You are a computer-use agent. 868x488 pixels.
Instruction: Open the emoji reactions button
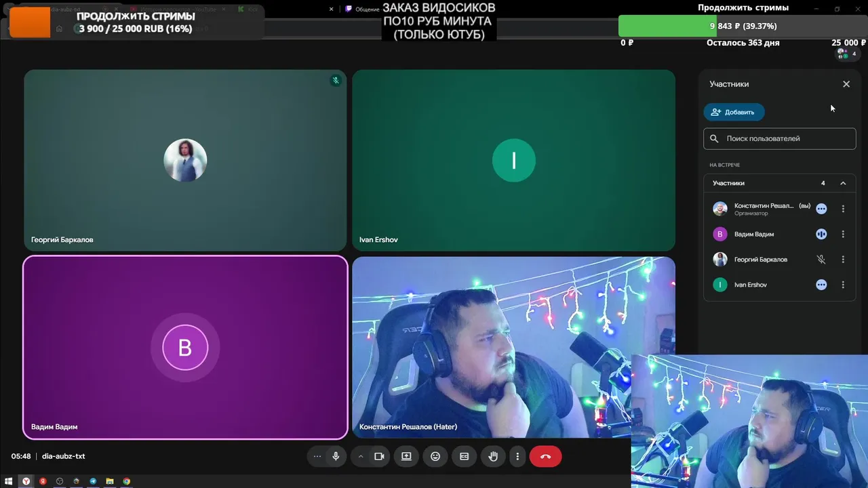(x=435, y=456)
